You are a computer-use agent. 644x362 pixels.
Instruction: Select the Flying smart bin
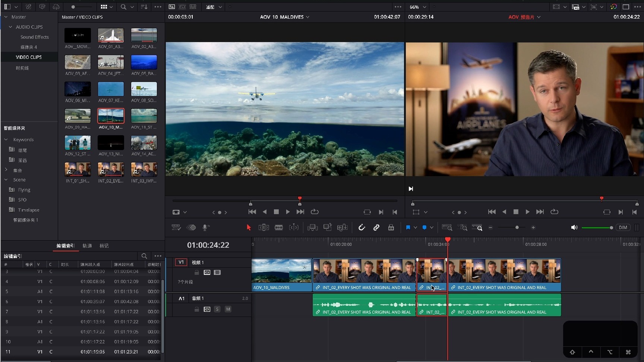24,190
